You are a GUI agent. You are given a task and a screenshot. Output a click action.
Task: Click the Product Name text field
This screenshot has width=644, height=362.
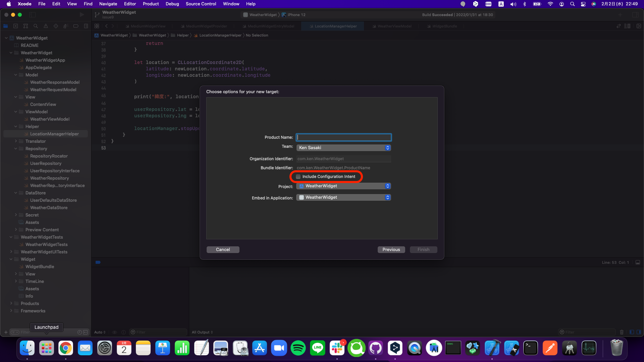coord(343,137)
